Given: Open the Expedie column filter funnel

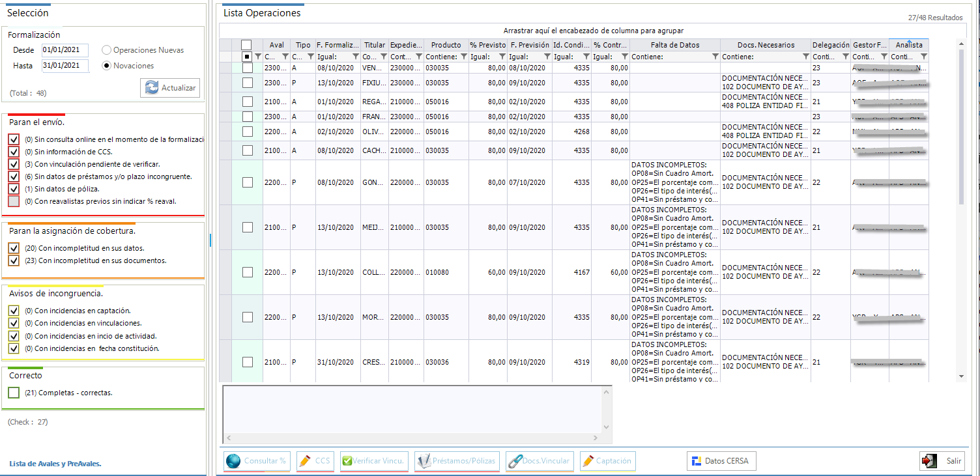Looking at the screenshot, I should [418, 57].
